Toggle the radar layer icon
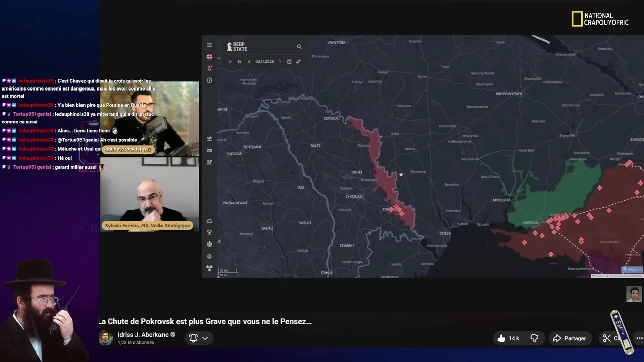644x362 pixels. click(209, 244)
